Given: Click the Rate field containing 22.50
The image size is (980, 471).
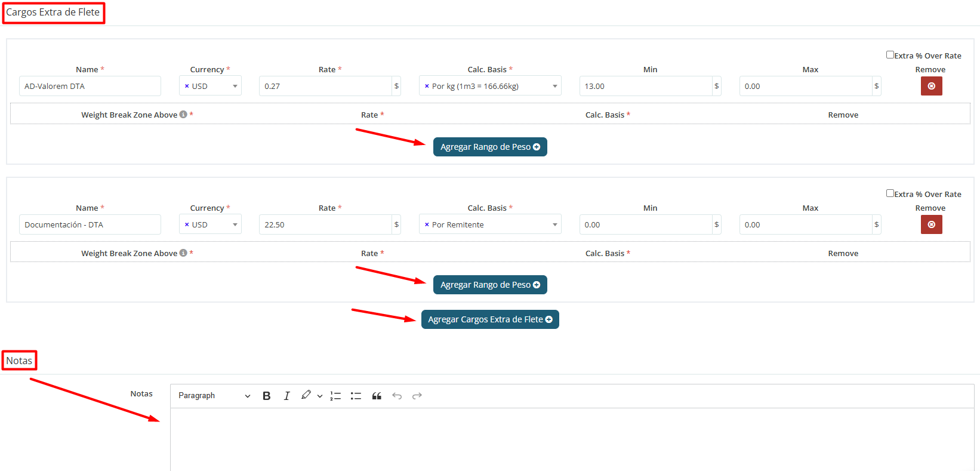Looking at the screenshot, I should pyautogui.click(x=325, y=224).
